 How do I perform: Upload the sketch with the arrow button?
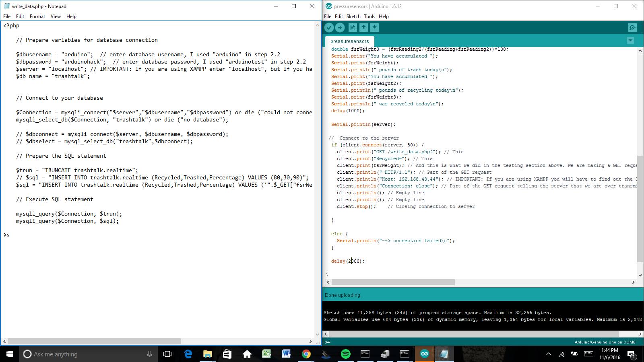[x=340, y=27]
